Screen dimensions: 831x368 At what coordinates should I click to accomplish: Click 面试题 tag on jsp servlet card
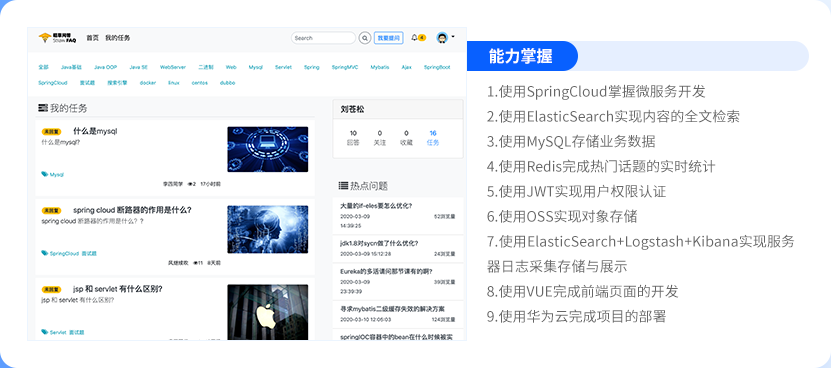point(76,332)
